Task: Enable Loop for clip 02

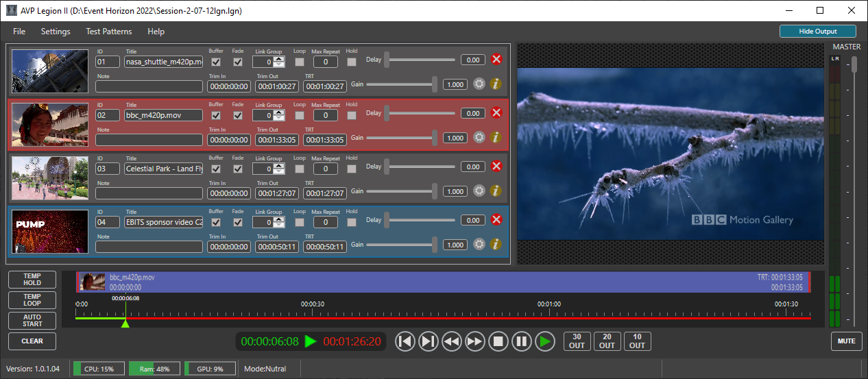Action: 300,115
